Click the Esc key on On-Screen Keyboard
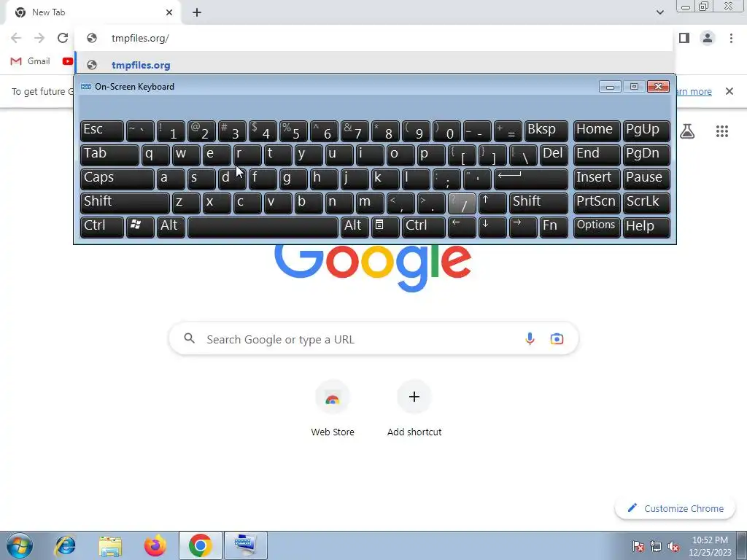 (x=102, y=131)
